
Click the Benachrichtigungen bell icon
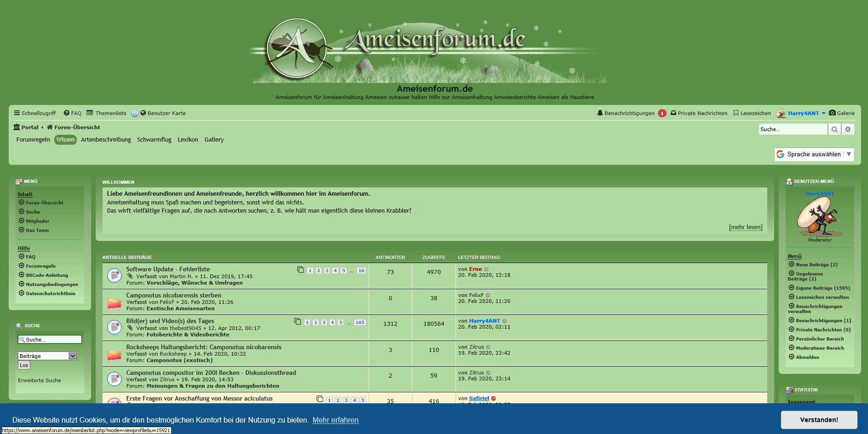click(x=600, y=113)
